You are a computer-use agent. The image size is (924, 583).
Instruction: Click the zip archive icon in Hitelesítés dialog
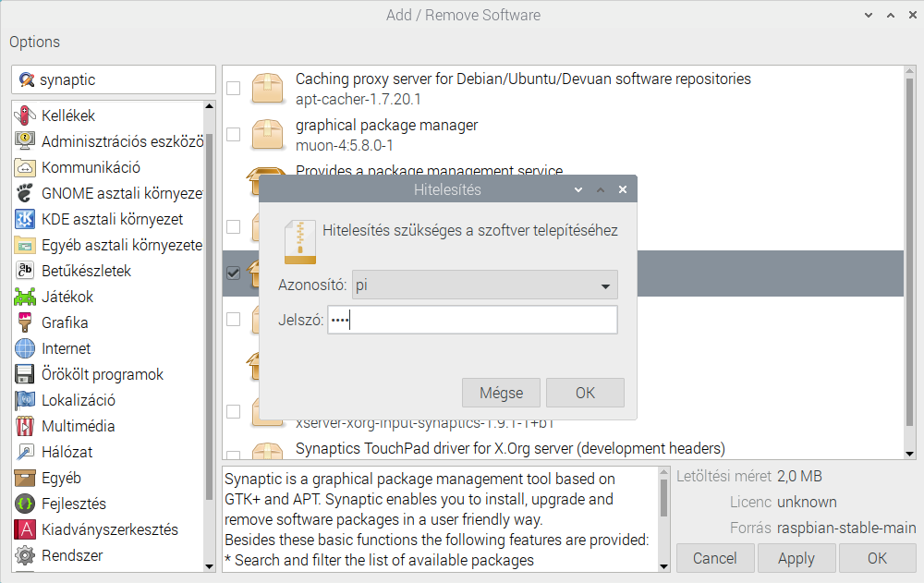click(300, 242)
